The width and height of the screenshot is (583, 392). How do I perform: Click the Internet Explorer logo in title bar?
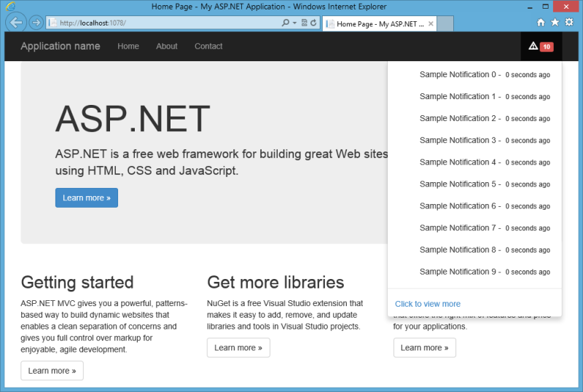tap(10, 7)
